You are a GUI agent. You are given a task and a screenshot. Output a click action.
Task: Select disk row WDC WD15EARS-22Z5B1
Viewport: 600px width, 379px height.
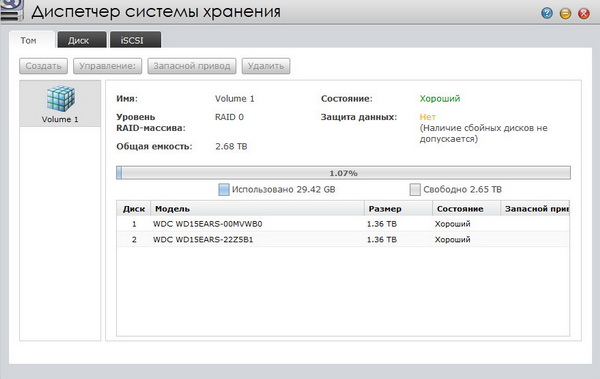pos(343,240)
